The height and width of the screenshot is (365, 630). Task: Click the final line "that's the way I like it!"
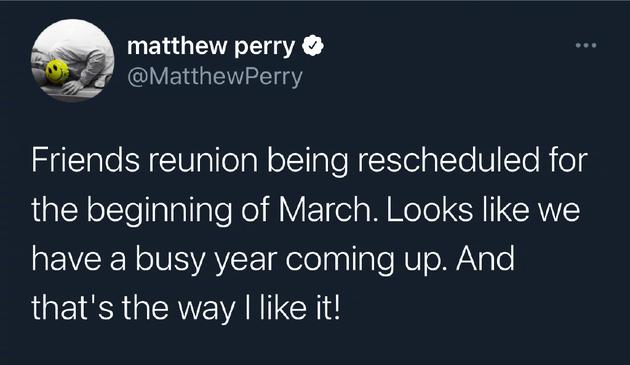(186, 309)
